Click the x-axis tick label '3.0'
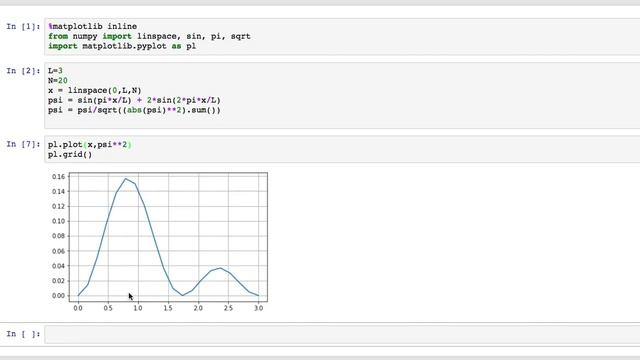 click(x=258, y=308)
